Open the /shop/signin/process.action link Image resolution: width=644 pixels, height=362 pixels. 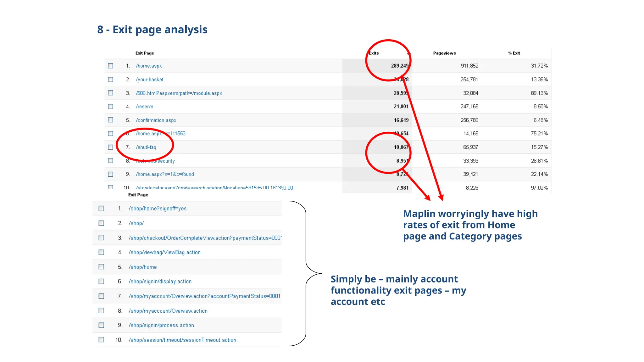pos(161,325)
